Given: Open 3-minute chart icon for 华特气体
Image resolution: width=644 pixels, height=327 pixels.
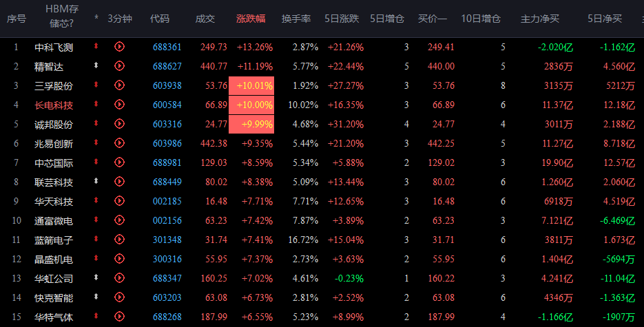Looking at the screenshot, I should (119, 317).
